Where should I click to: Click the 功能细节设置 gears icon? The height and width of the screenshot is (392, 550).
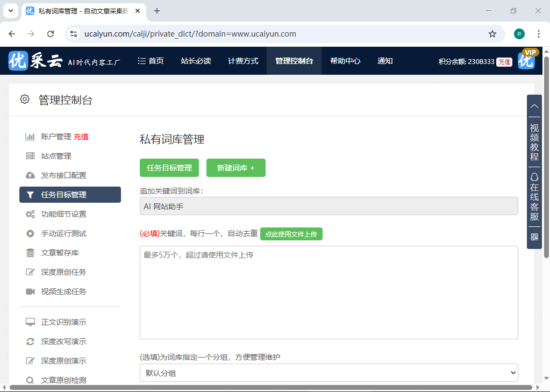(x=31, y=213)
